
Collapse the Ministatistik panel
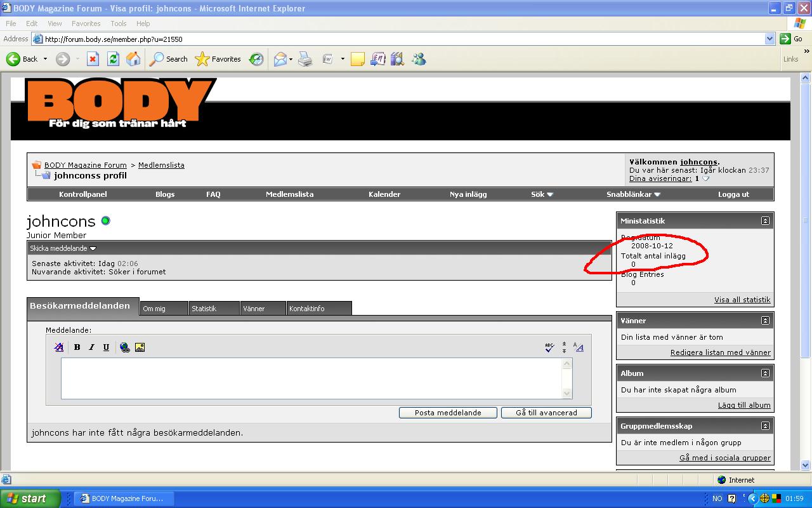point(765,221)
